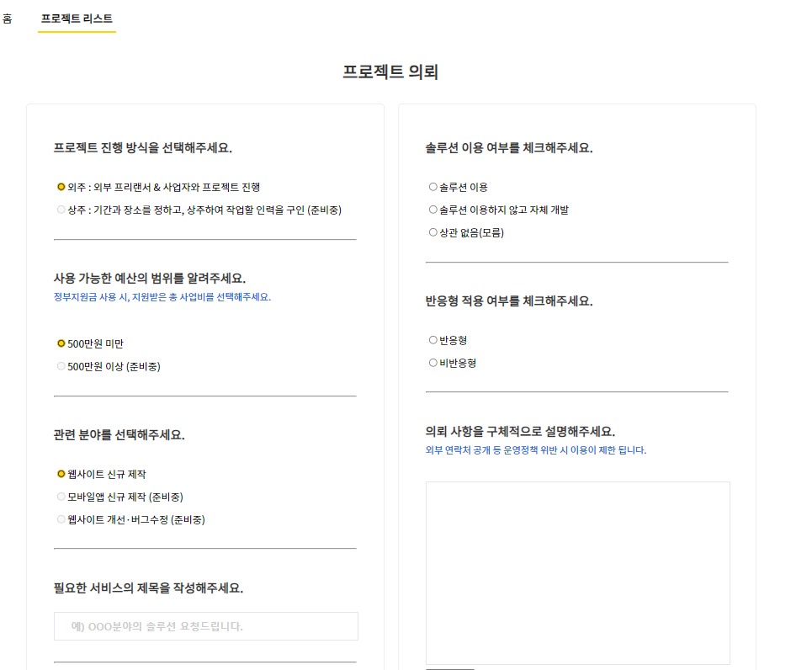Open the 홈 tab
Viewport: 812px width, 670px height.
[x=8, y=19]
